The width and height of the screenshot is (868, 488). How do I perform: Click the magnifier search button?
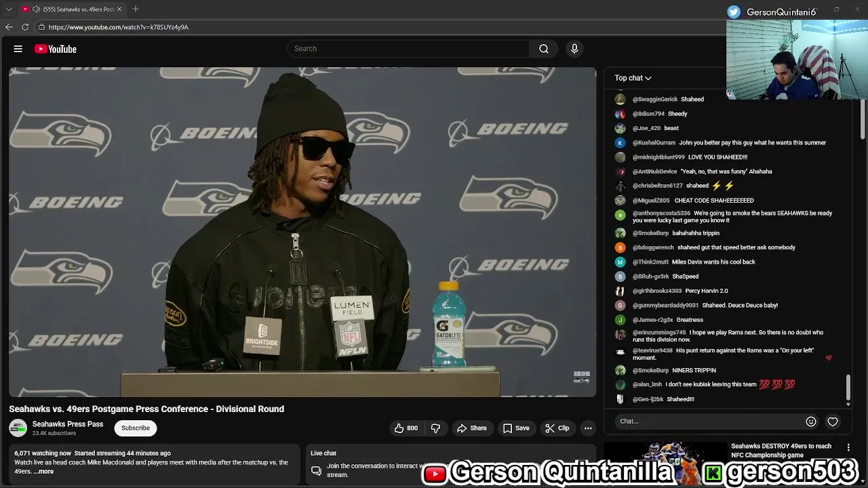pyautogui.click(x=544, y=49)
